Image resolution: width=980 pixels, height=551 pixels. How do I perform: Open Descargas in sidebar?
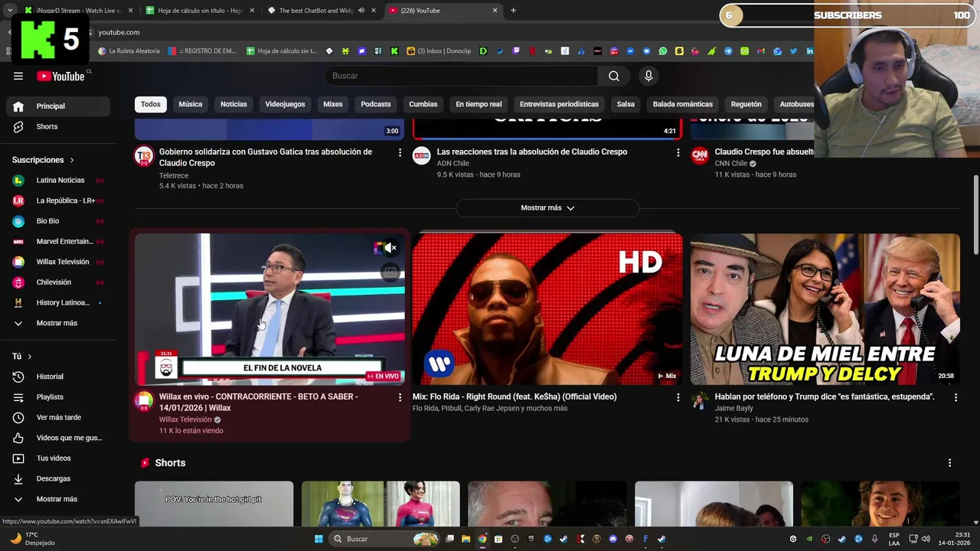[x=57, y=478]
